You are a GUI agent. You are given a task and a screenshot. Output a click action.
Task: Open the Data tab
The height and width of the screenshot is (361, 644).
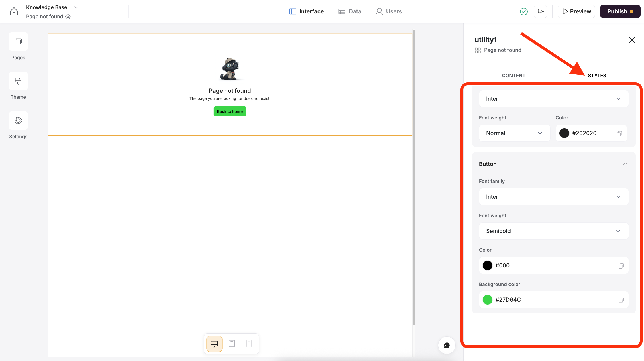click(x=350, y=11)
